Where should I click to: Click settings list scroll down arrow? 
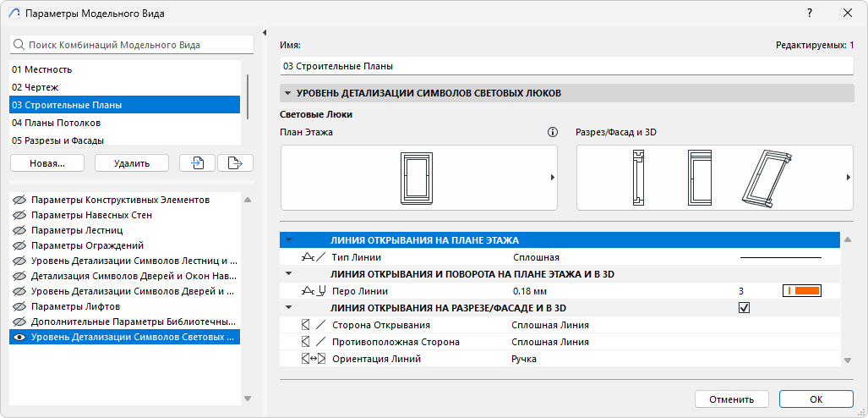tap(248, 398)
